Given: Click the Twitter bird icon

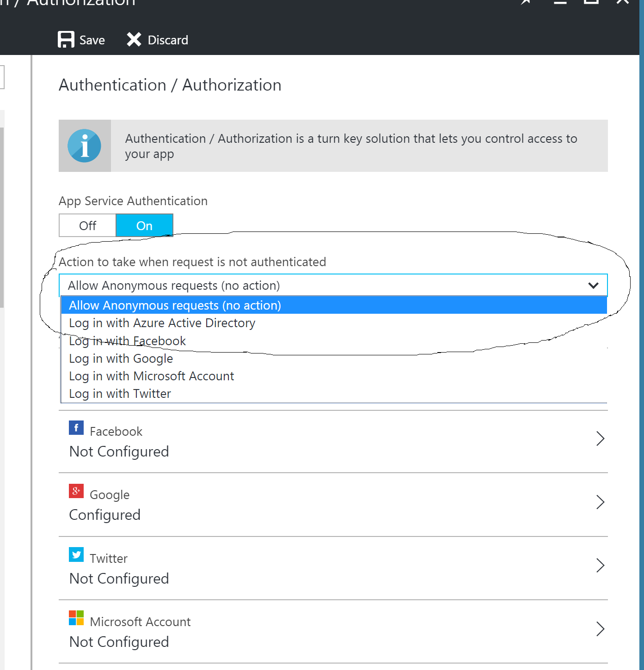Looking at the screenshot, I should tap(76, 554).
